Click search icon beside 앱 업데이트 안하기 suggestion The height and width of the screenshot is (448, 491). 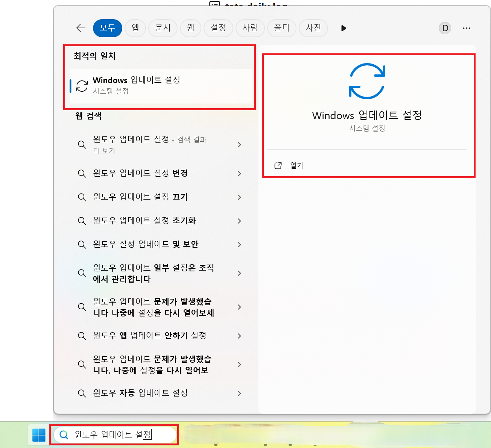coord(82,336)
